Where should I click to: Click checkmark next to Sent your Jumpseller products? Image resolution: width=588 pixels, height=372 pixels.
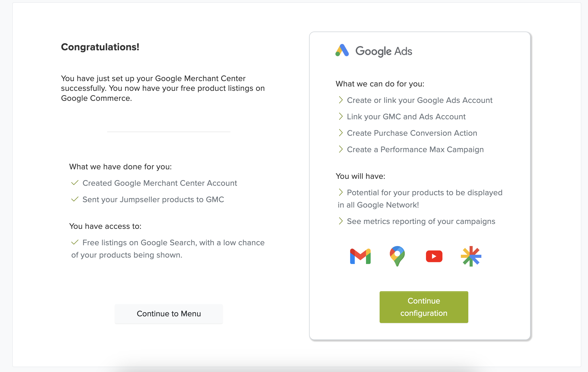(x=75, y=199)
